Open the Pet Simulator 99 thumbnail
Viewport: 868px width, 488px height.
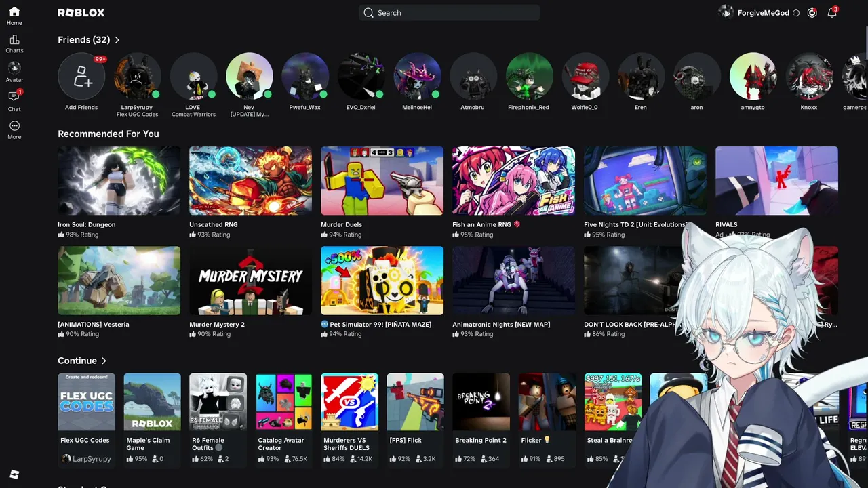382,281
